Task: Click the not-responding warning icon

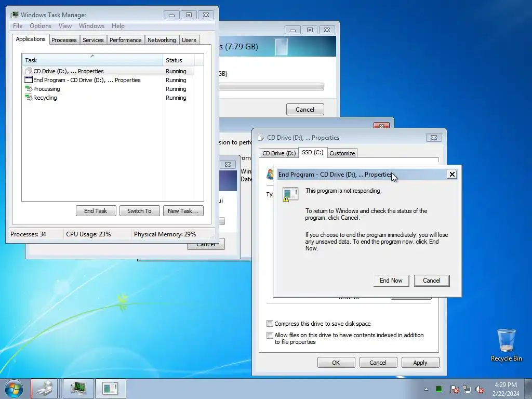Action: pos(290,194)
